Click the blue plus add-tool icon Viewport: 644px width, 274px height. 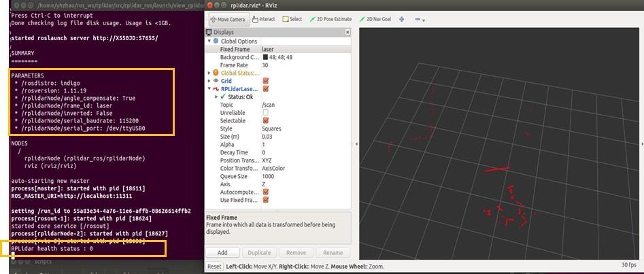pyautogui.click(x=402, y=19)
